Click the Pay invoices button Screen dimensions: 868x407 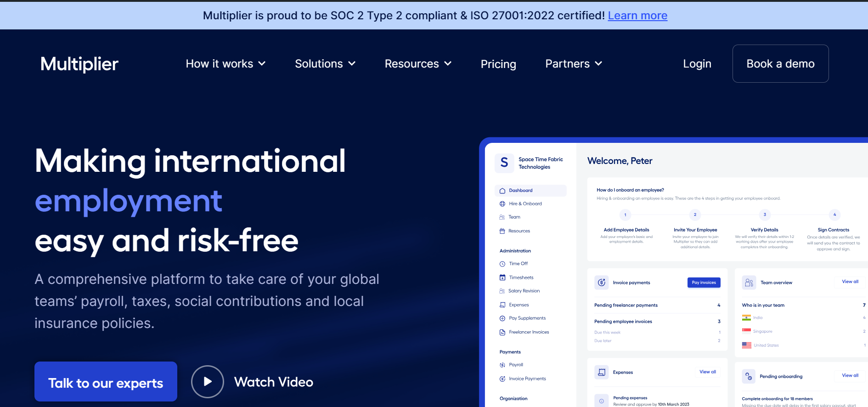[704, 283]
